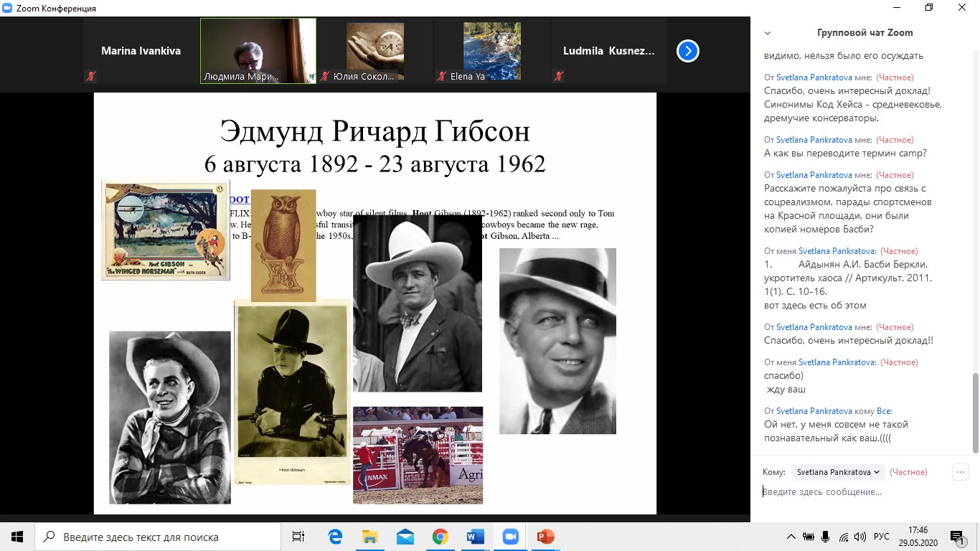Click the chat panel scrollbar thumb
Screen dimensions: 980x551
[x=975, y=413]
